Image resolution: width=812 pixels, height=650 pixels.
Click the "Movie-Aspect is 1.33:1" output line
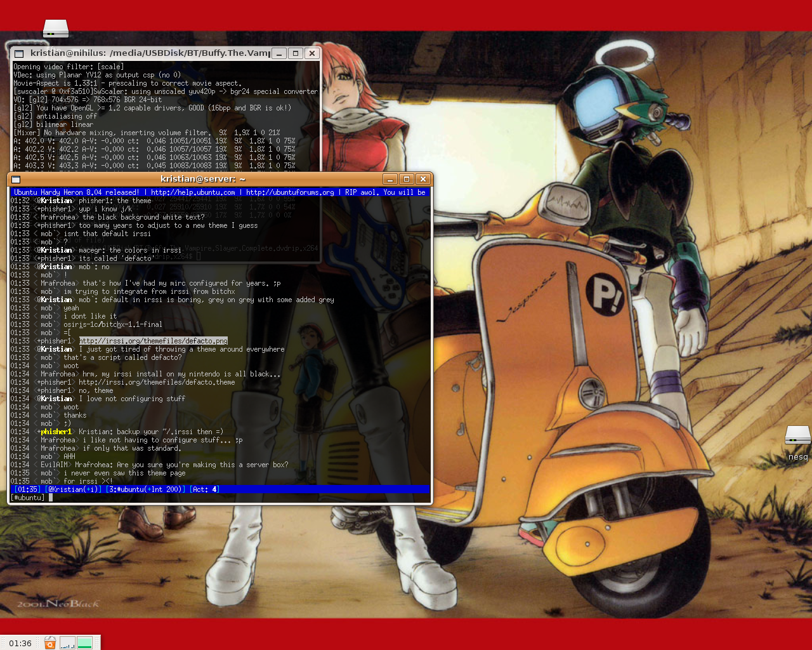pyautogui.click(x=128, y=83)
